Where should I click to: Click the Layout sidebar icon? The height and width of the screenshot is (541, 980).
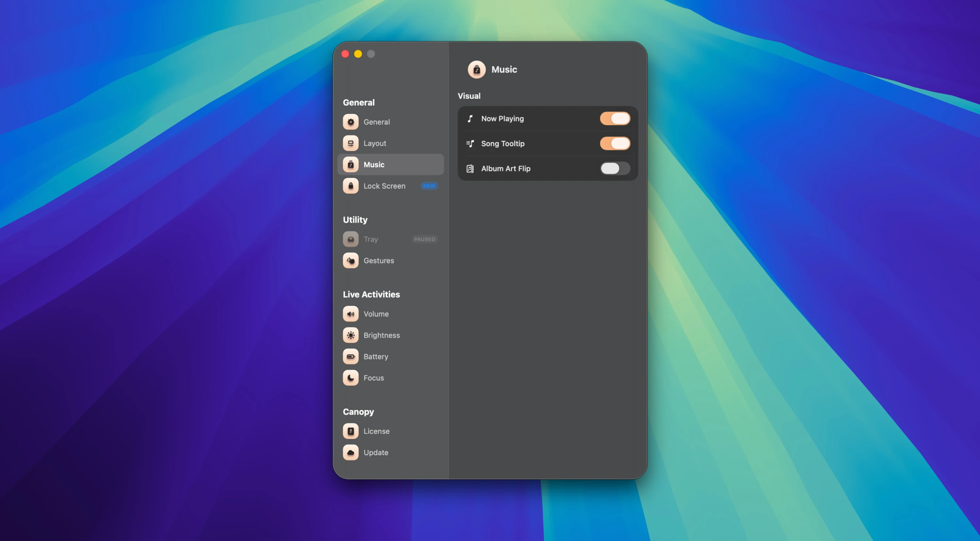351,143
